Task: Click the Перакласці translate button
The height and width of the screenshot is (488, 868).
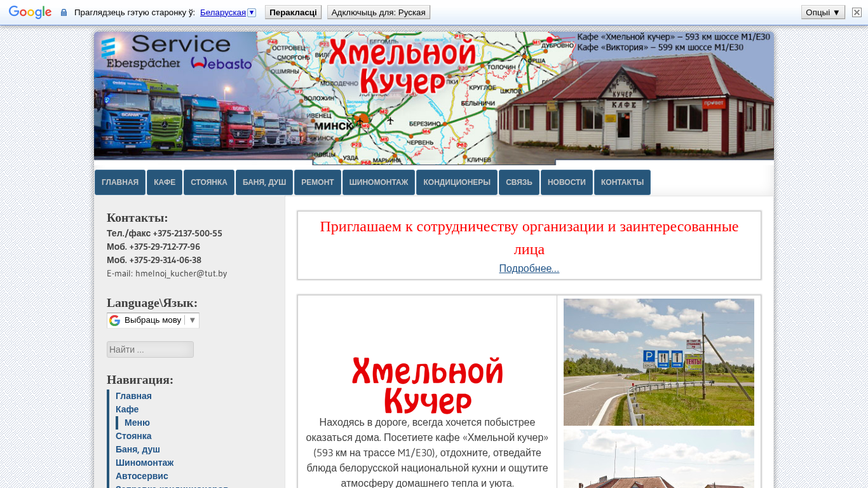Action: click(293, 12)
